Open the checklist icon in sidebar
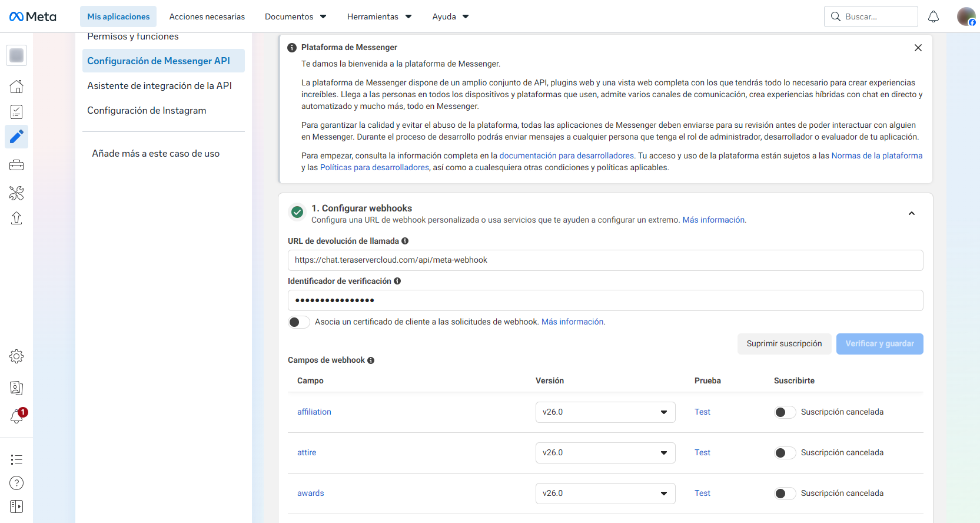 point(16,112)
